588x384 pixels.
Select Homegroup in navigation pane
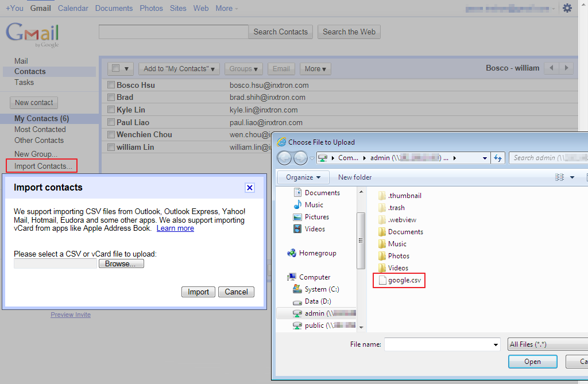pyautogui.click(x=317, y=253)
